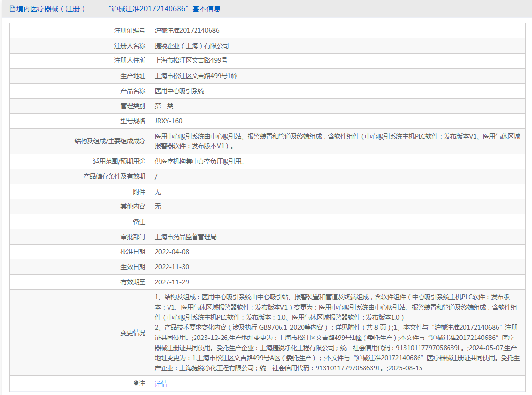Screen dimensions: 532x395
Task: Select model specification JRXY-160
Action: coord(168,121)
